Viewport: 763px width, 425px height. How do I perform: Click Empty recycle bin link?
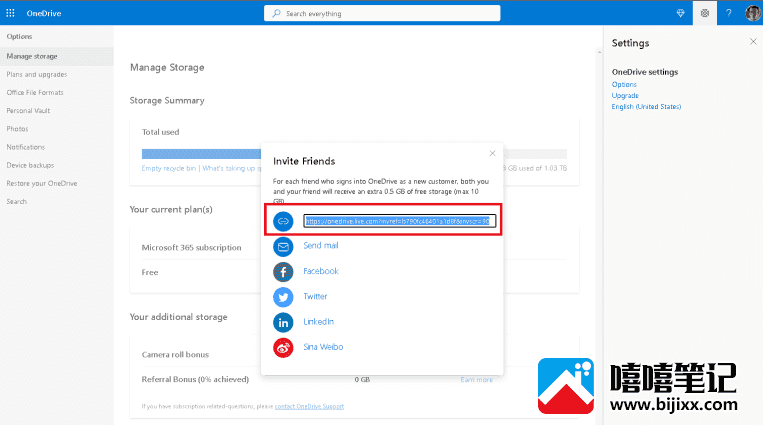(168, 168)
